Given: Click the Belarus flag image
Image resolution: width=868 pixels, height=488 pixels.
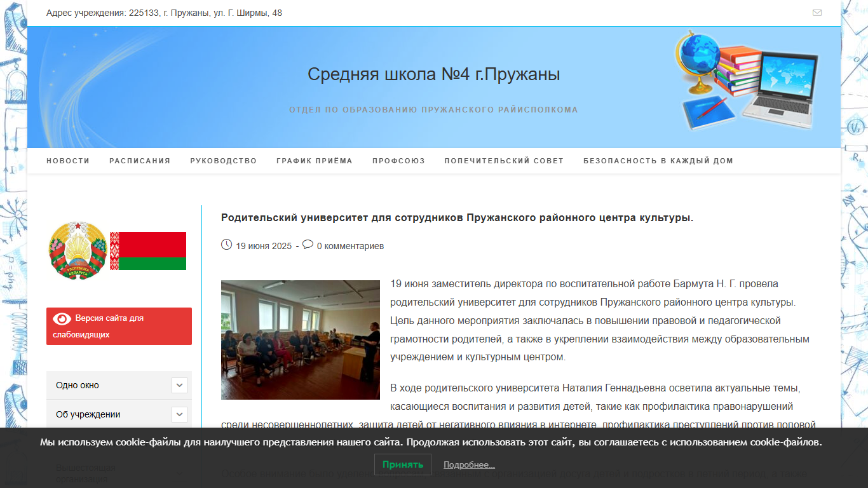Looking at the screenshot, I should (x=148, y=251).
